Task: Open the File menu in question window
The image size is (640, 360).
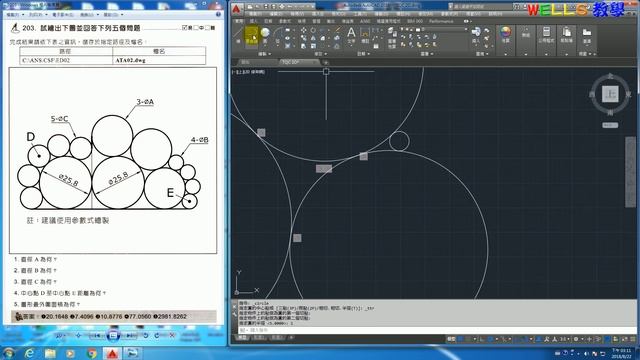Action: (x=15, y=15)
